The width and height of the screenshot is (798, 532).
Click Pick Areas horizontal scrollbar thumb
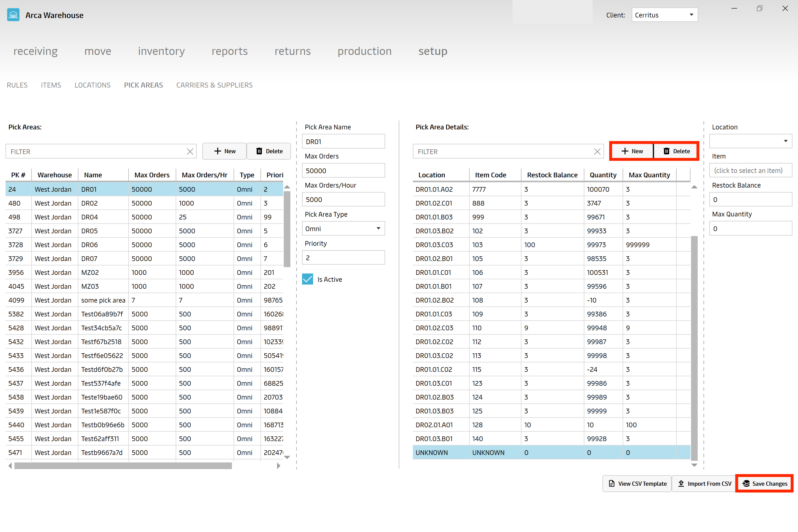coord(123,466)
